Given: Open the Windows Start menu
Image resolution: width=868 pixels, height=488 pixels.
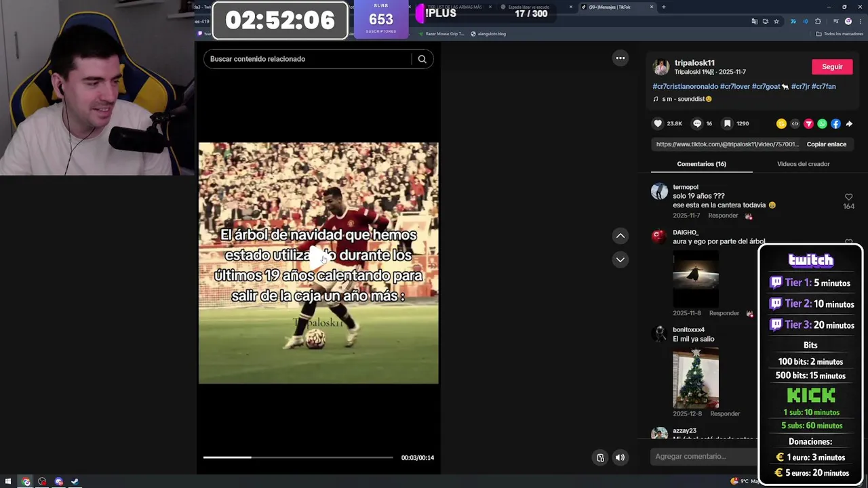Looking at the screenshot, I should click(x=9, y=482).
